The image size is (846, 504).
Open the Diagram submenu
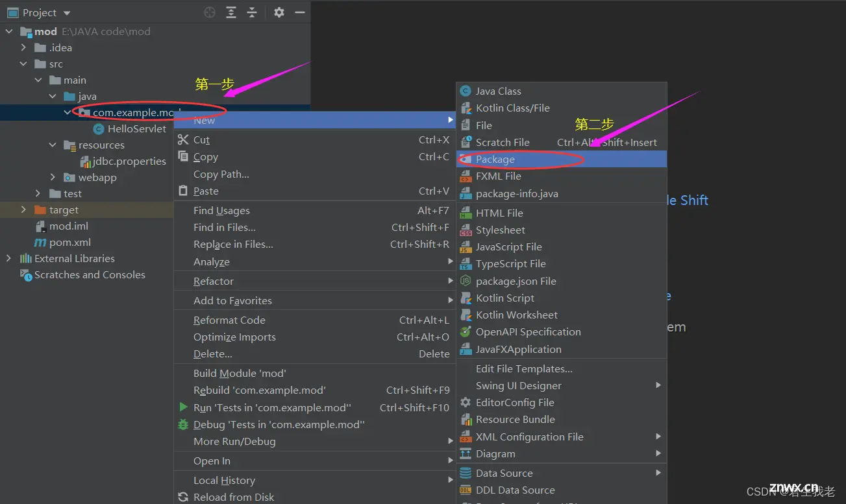[562, 453]
